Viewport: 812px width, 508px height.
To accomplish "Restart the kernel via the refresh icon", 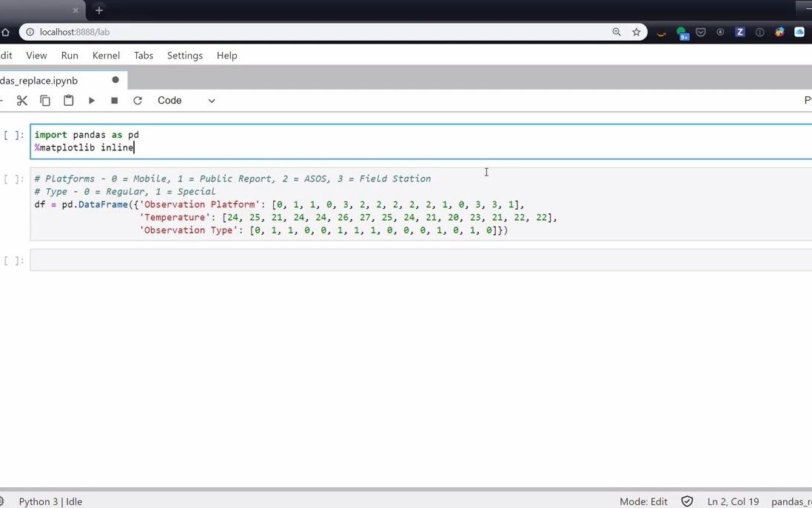I will 137,100.
